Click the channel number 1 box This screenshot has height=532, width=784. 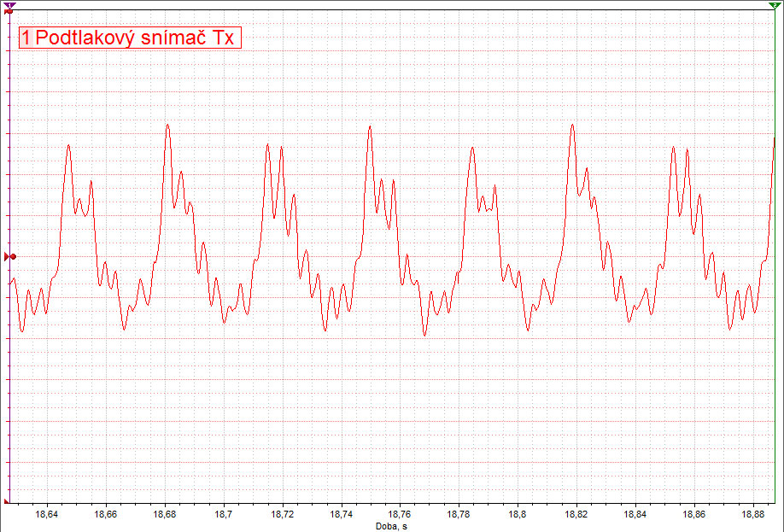[x=27, y=38]
